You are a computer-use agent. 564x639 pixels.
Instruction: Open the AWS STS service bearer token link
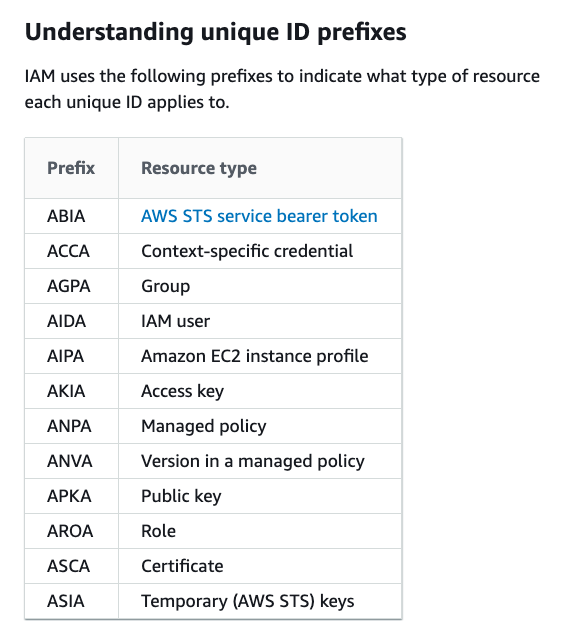pos(259,216)
